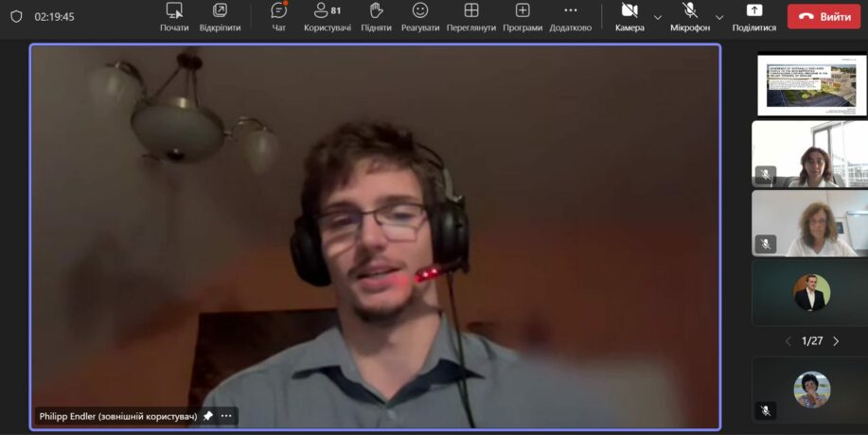
Task: Open more options next to Philipp Endler
Action: 226,416
